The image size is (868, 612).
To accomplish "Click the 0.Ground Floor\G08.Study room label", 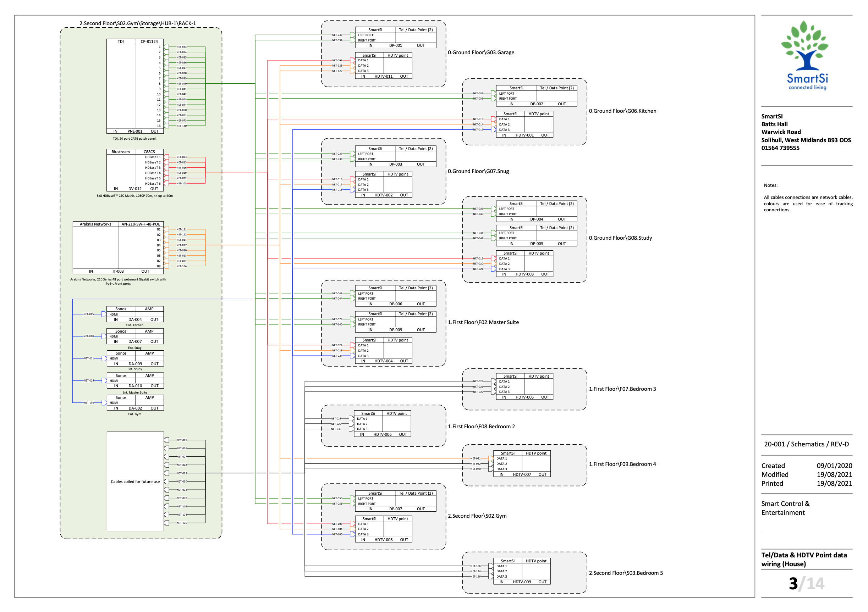I will (620, 238).
